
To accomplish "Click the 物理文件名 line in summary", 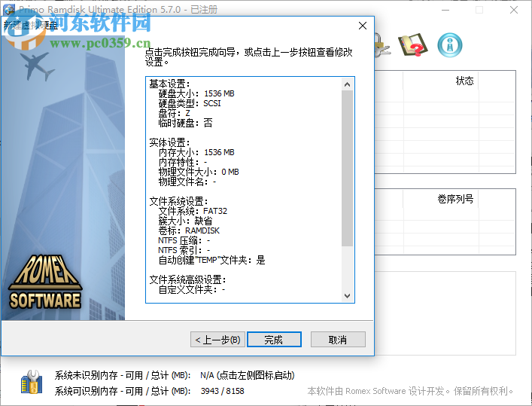I will 187,182.
